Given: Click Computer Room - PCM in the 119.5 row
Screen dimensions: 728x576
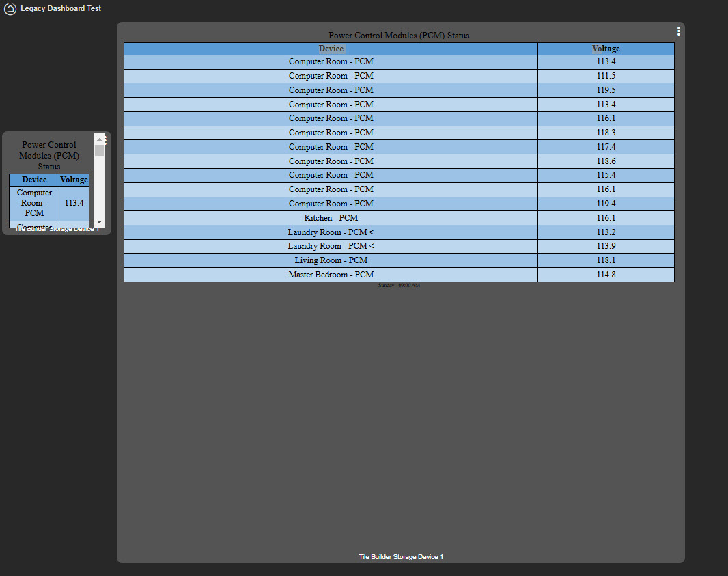Looking at the screenshot, I should 331,90.
